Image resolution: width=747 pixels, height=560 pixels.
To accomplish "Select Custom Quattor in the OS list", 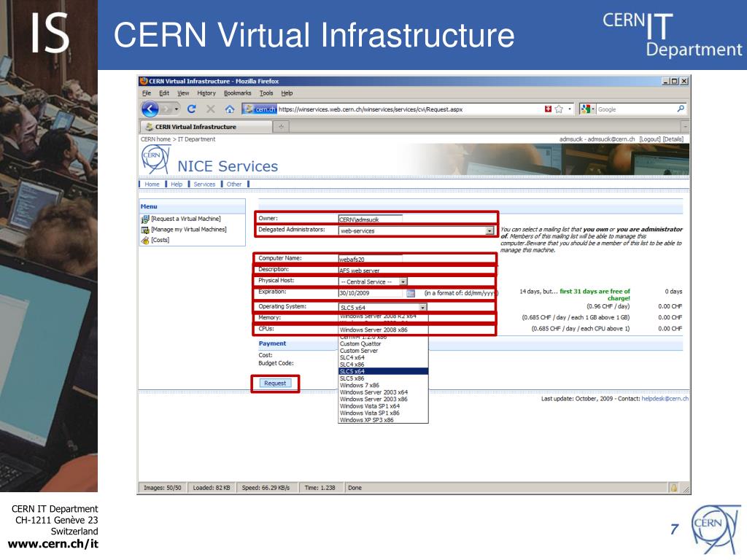I will [360, 344].
